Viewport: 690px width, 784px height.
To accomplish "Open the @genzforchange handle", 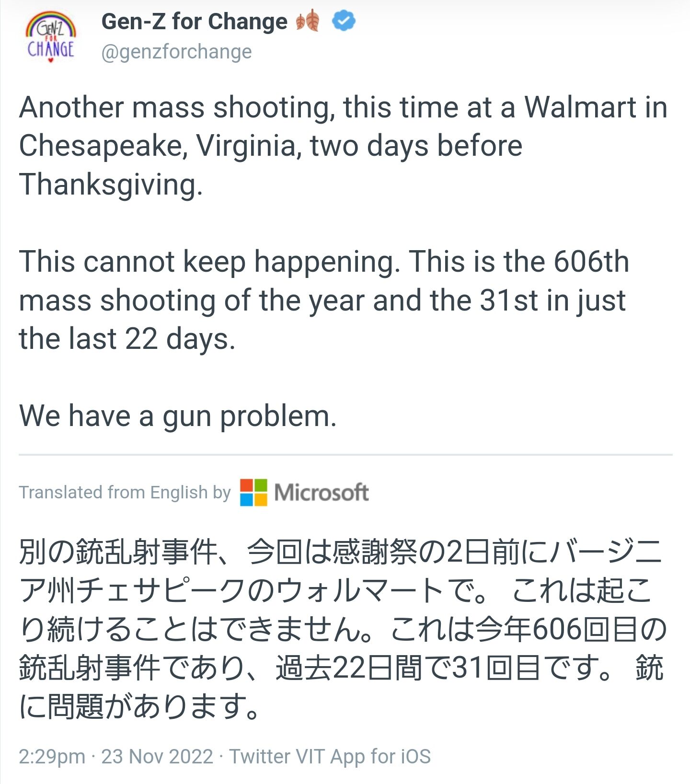I will click(176, 52).
